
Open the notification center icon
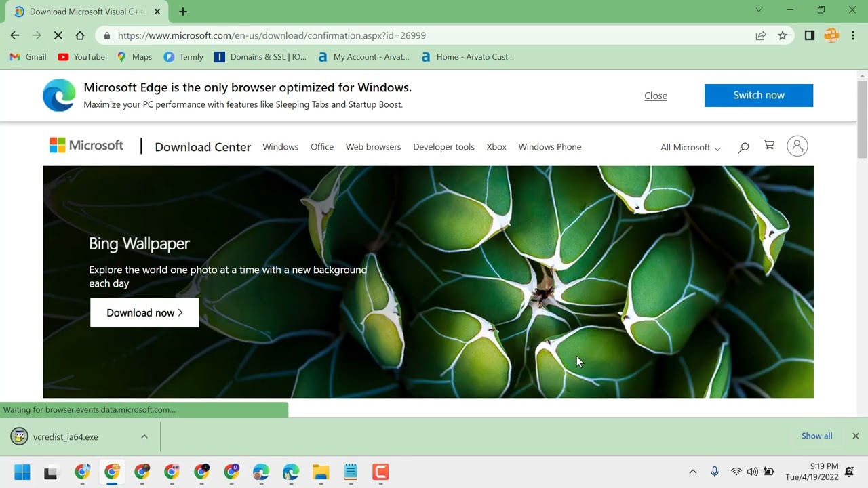850,472
